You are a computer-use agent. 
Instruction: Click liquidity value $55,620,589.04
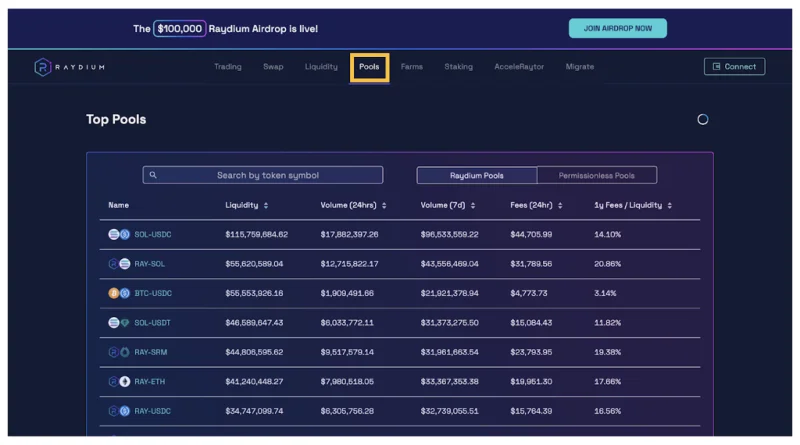pyautogui.click(x=254, y=264)
